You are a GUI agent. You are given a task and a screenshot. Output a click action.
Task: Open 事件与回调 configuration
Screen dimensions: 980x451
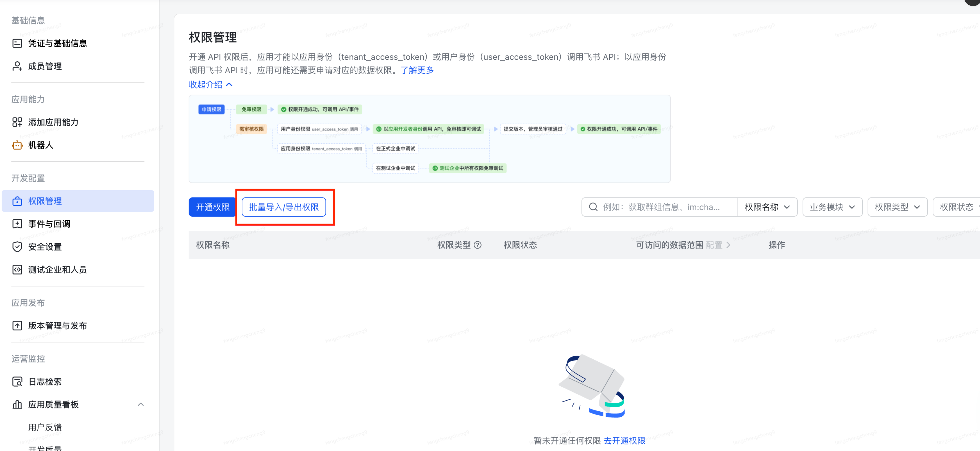49,224
